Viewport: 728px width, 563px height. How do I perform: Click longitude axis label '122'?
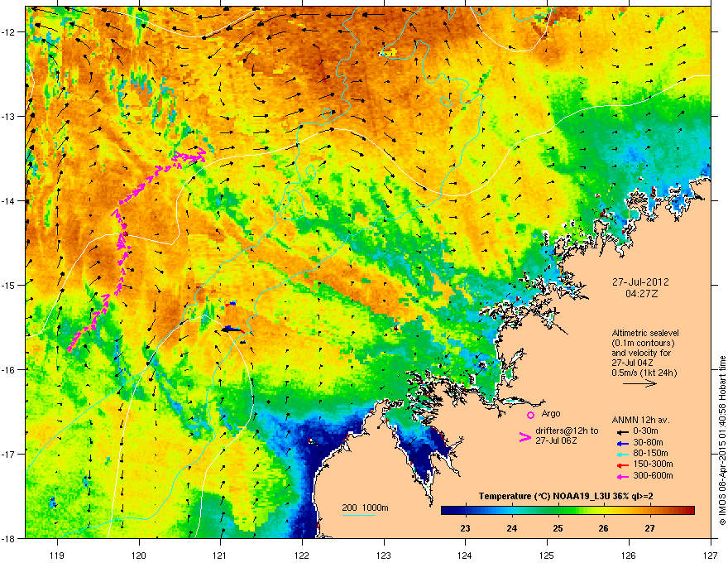[302, 555]
